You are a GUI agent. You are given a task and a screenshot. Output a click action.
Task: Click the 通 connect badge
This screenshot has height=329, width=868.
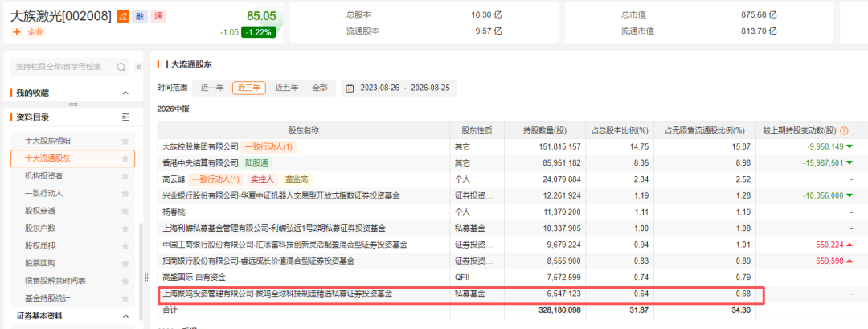[x=158, y=17]
